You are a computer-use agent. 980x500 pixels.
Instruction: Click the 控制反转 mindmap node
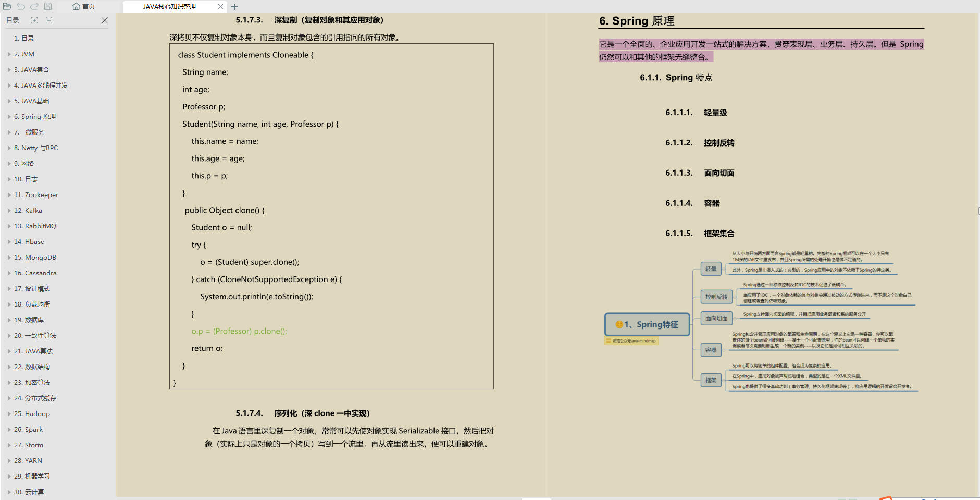pyautogui.click(x=716, y=297)
